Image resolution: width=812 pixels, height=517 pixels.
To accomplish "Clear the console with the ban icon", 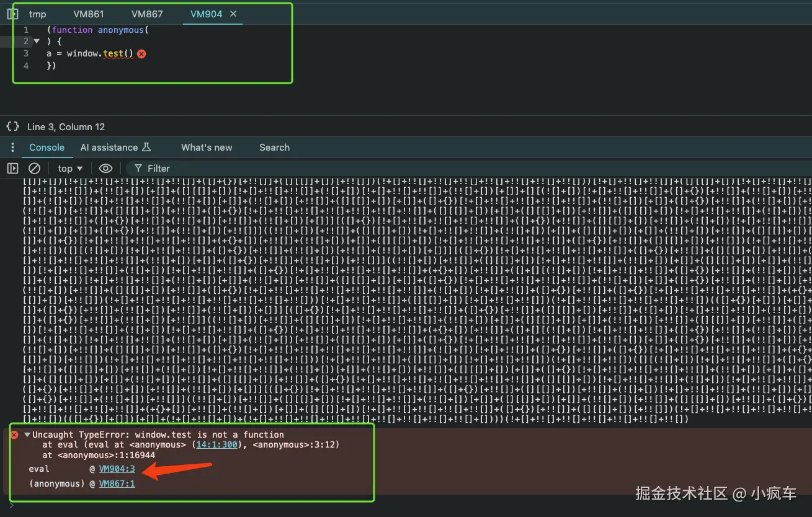I will coord(35,168).
